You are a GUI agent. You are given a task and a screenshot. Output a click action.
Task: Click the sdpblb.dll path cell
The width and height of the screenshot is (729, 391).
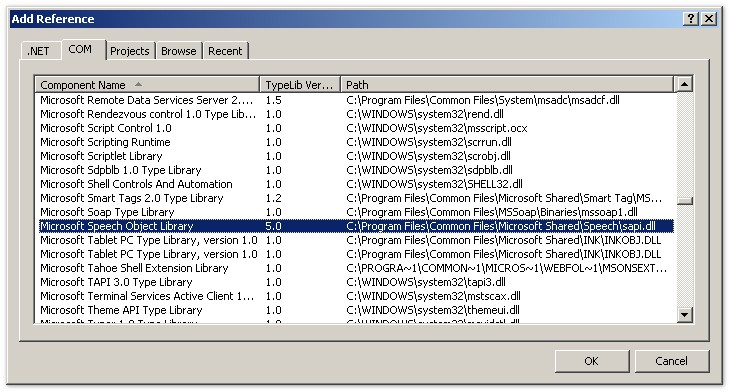429,170
